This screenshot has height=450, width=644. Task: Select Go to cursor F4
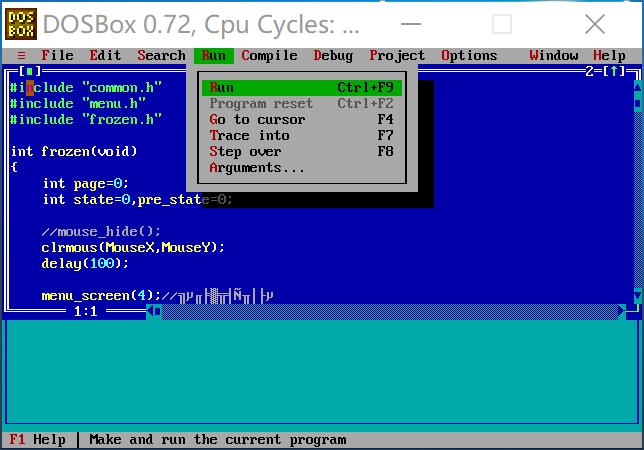(x=302, y=119)
